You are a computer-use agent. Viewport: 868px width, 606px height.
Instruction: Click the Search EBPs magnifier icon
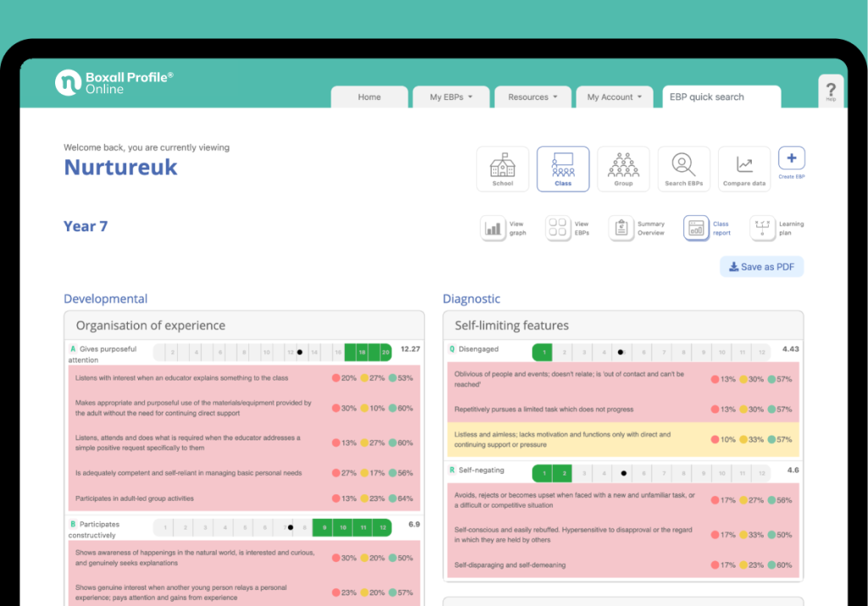pyautogui.click(x=683, y=169)
